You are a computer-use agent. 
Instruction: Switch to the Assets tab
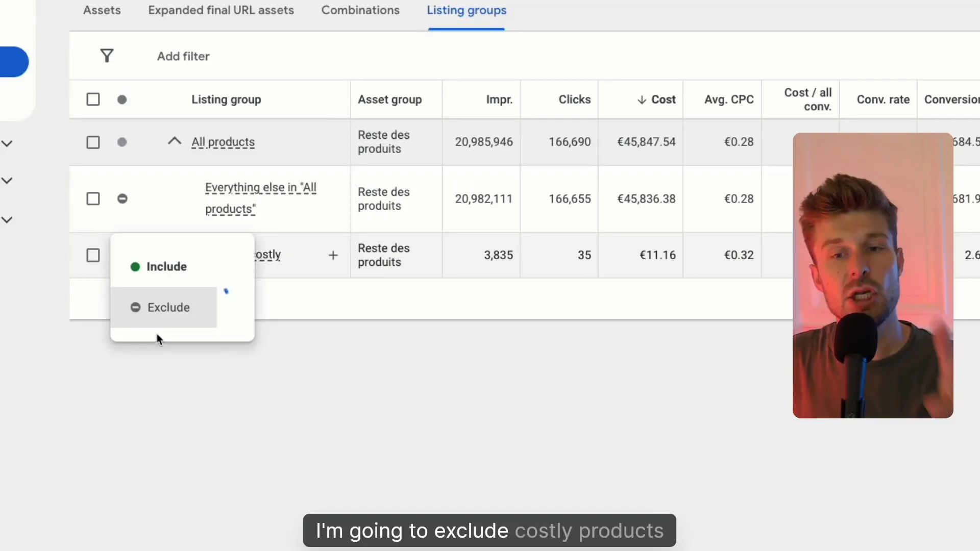(102, 10)
